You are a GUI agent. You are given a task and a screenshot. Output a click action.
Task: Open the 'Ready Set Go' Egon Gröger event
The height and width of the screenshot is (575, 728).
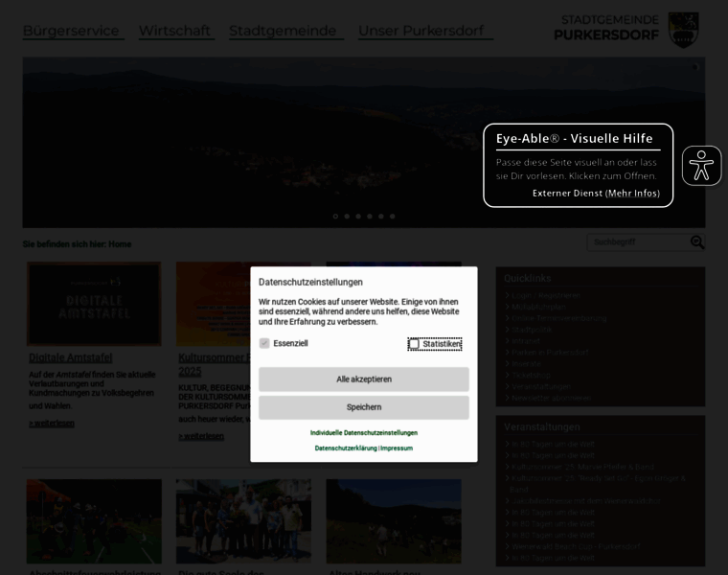click(x=598, y=484)
